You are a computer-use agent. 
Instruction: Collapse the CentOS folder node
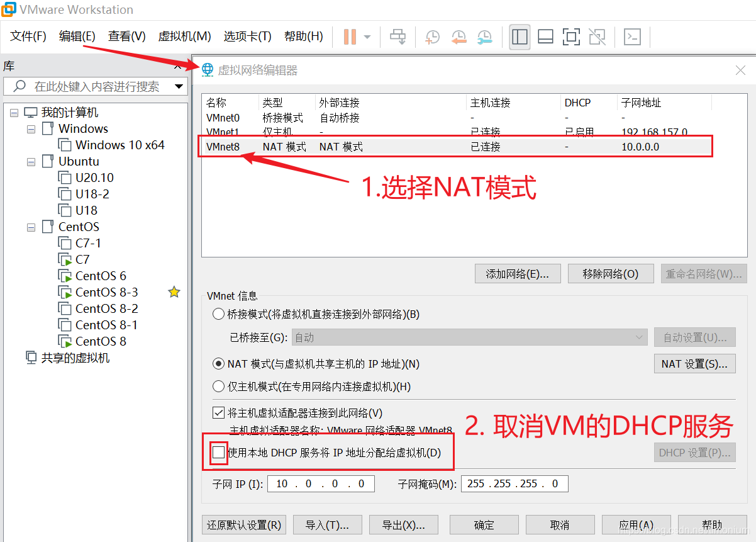pos(31,227)
